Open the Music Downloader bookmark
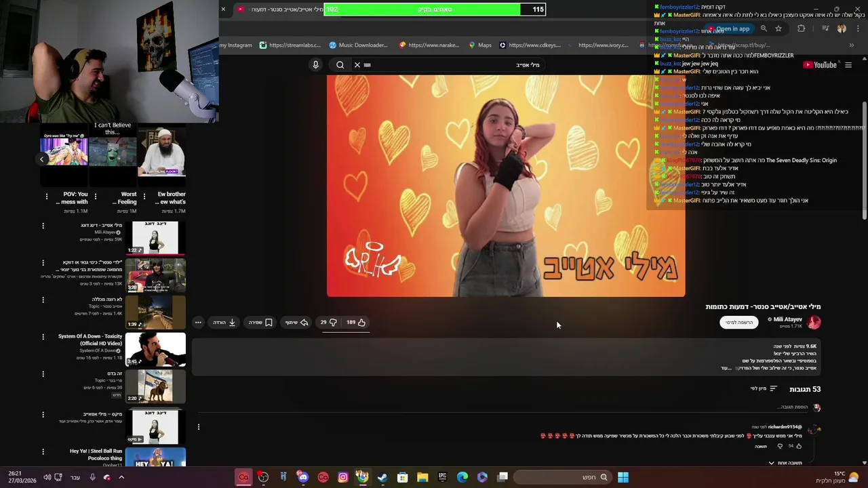 pyautogui.click(x=358, y=45)
